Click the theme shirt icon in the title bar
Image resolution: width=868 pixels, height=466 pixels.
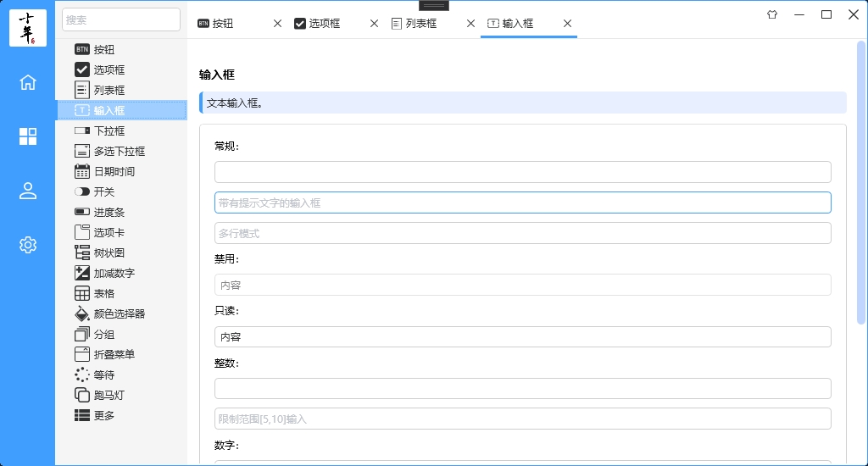pos(772,14)
